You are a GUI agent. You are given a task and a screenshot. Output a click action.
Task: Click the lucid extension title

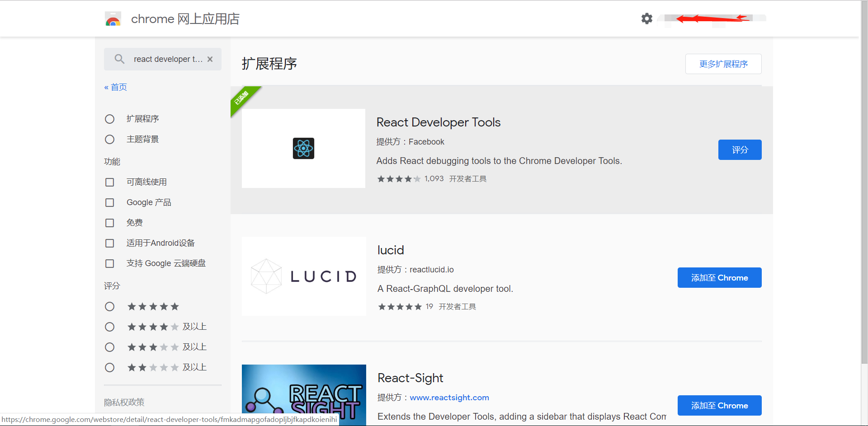tap(391, 250)
